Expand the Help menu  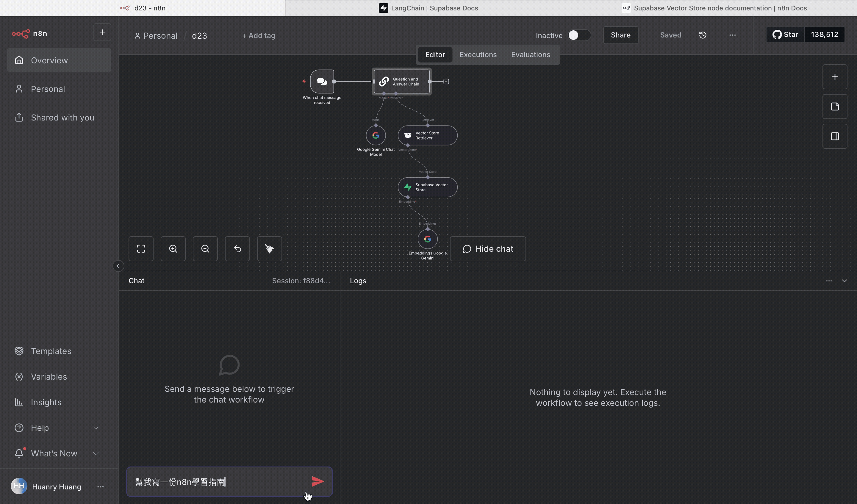59,428
